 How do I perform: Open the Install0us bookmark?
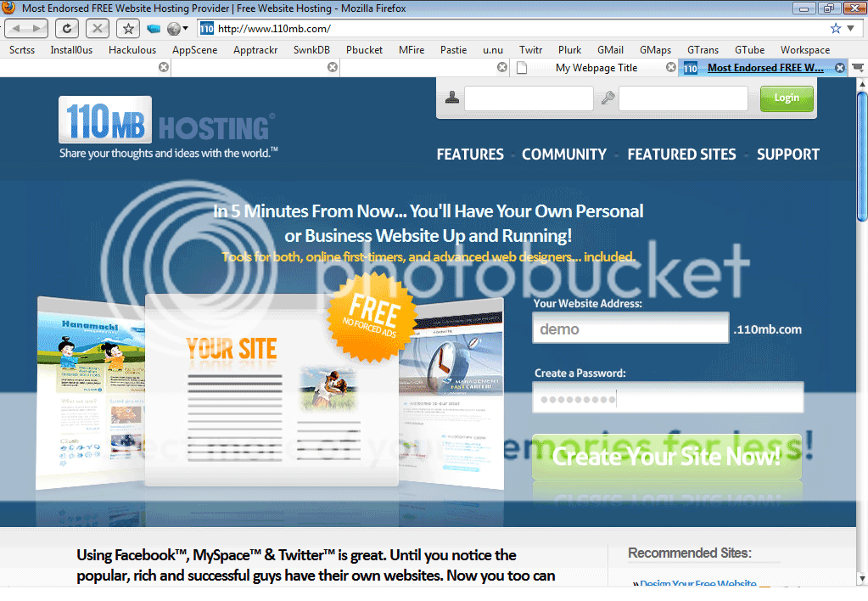pos(71,50)
